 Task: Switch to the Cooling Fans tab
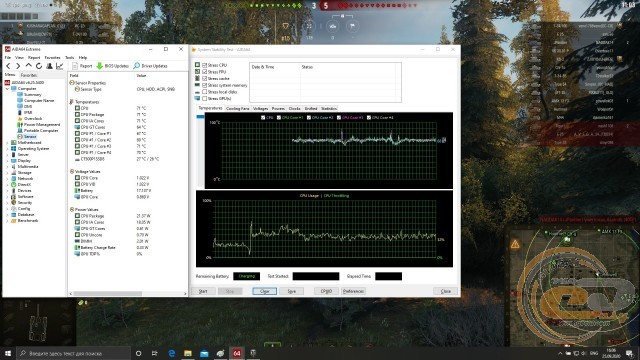click(x=238, y=109)
